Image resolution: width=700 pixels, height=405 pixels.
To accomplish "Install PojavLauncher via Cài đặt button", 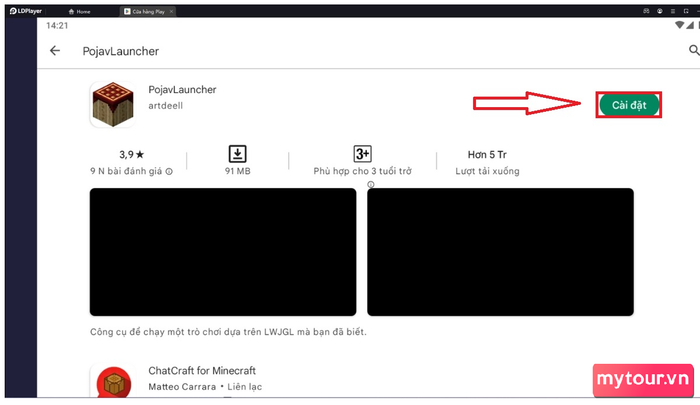I will coord(629,105).
